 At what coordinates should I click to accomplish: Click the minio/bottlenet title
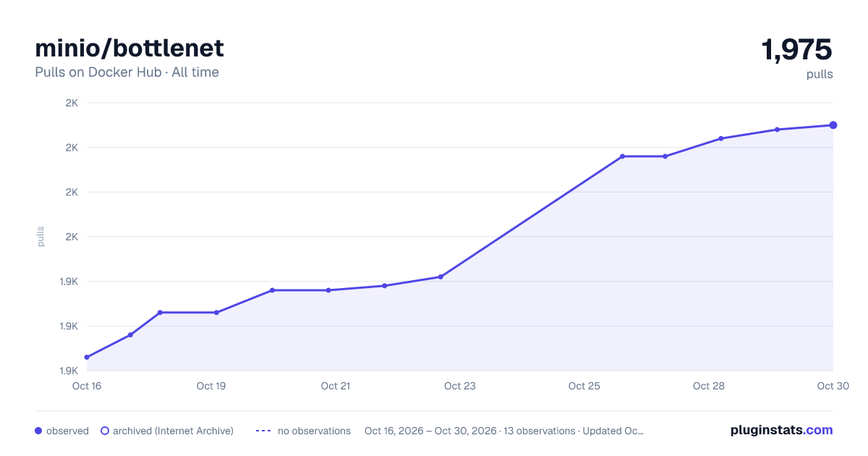tap(129, 48)
